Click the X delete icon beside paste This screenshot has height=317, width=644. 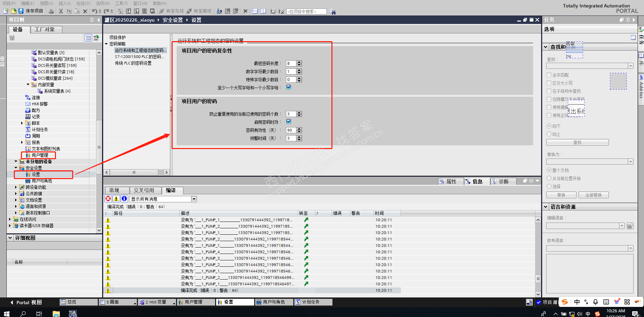(x=85, y=11)
